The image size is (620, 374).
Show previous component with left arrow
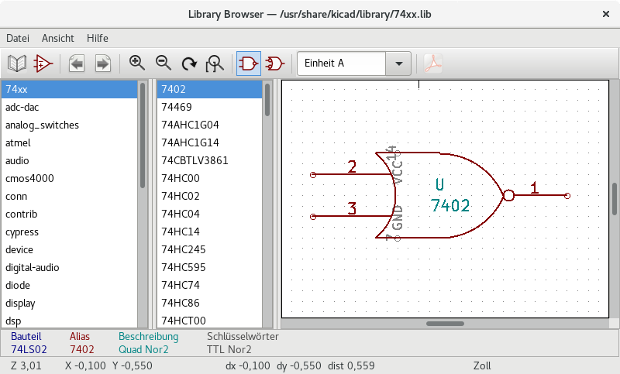click(x=77, y=63)
